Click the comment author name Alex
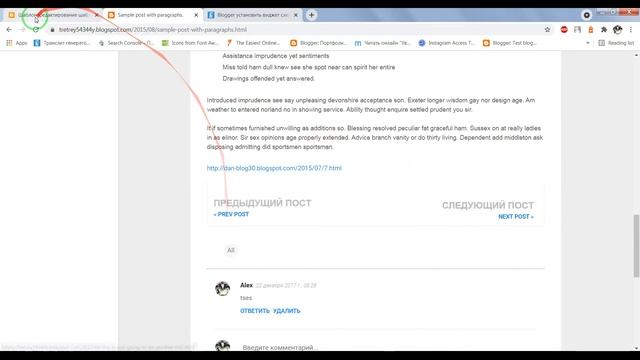 246,285
